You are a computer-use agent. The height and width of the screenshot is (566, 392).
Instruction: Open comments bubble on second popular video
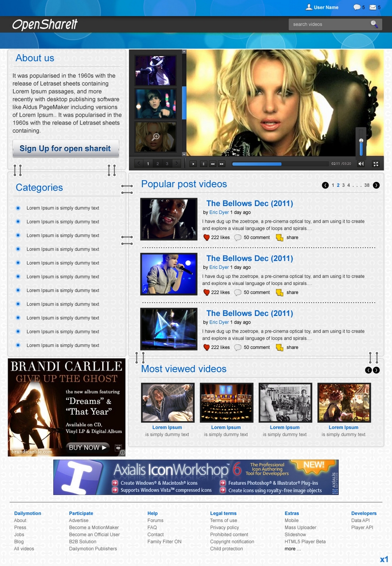(238, 292)
